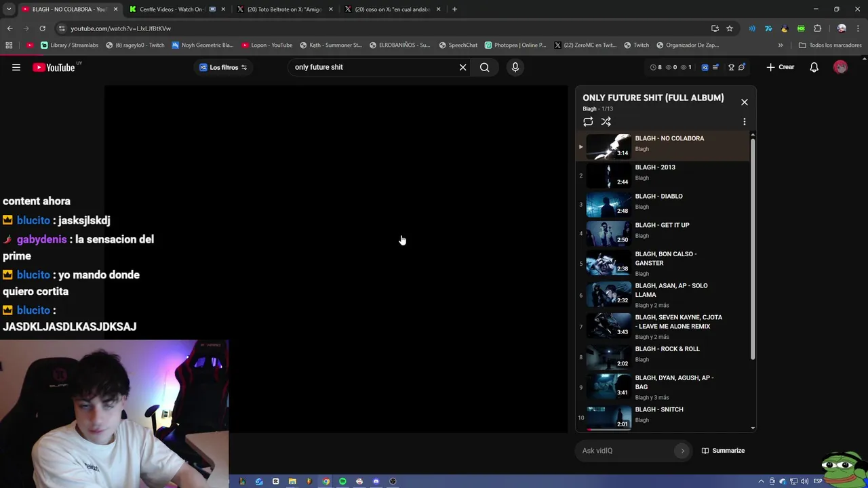Bookmark this page with the star
868x488 pixels.
pyautogui.click(x=730, y=28)
